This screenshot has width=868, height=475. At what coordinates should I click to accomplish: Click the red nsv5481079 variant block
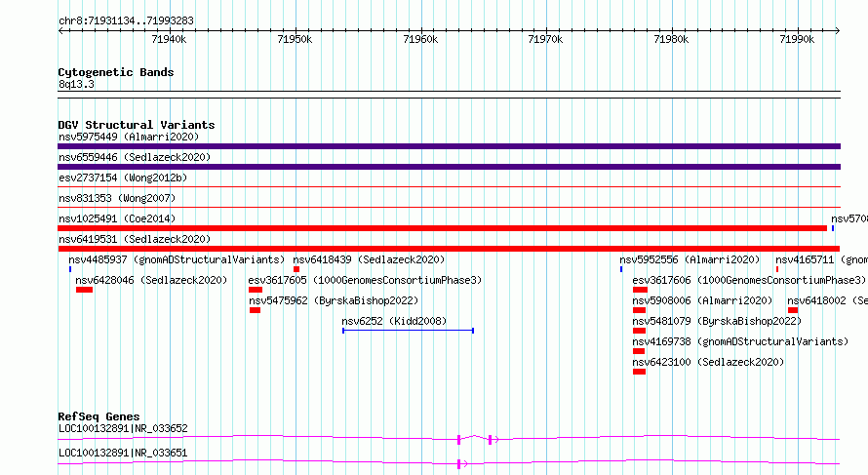click(640, 331)
